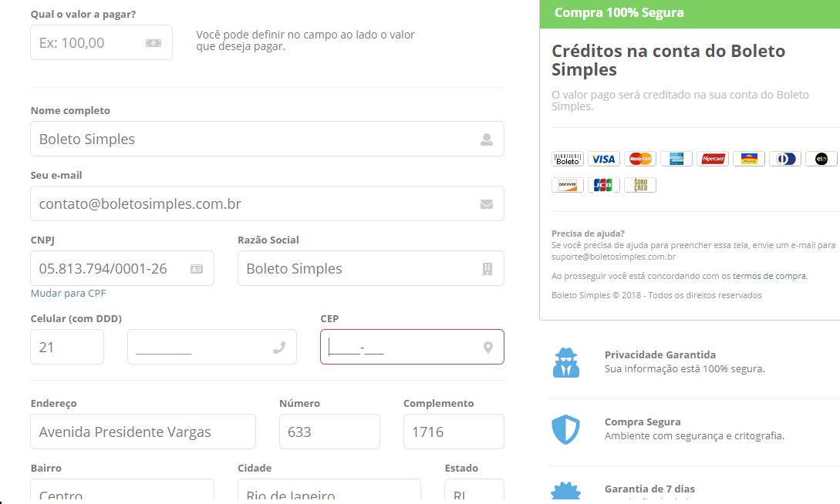The width and height of the screenshot is (840, 504).
Task: Click the banknote icon in the payment value field
Action: (x=153, y=43)
